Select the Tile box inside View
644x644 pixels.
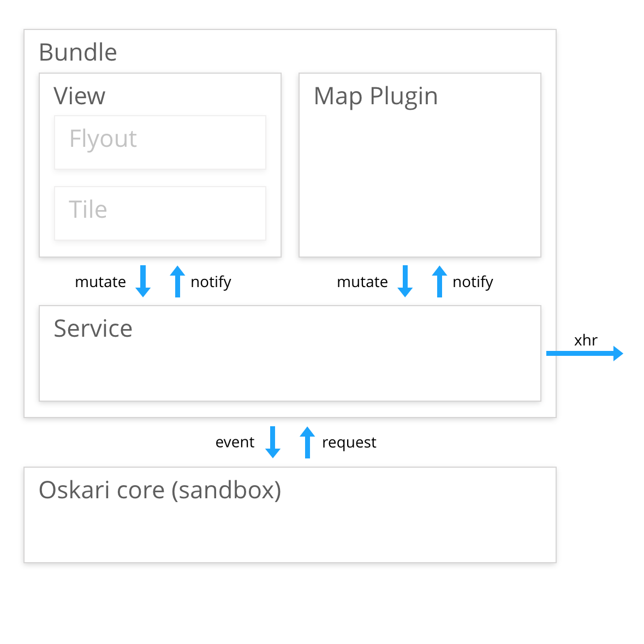coord(160,213)
